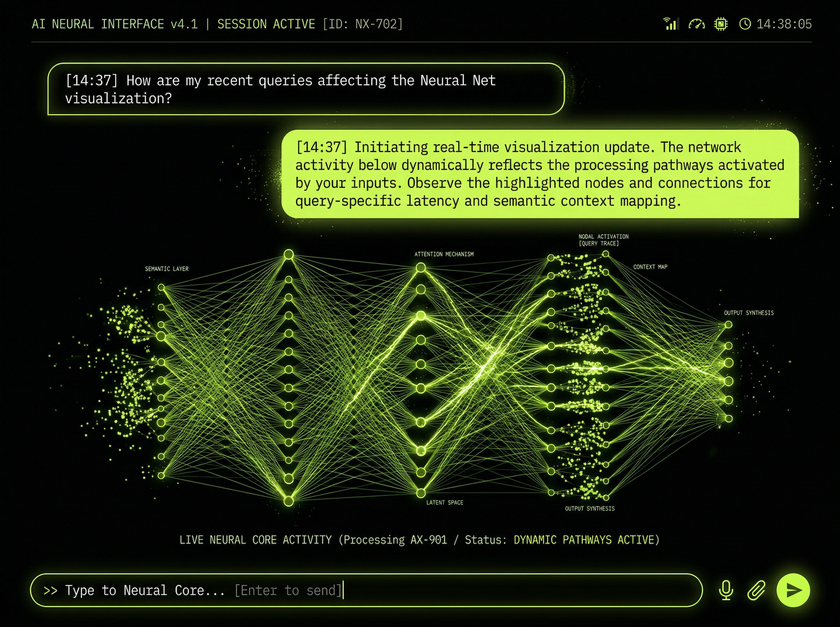
Task: Click the LATENT SPACE label
Action: [445, 502]
